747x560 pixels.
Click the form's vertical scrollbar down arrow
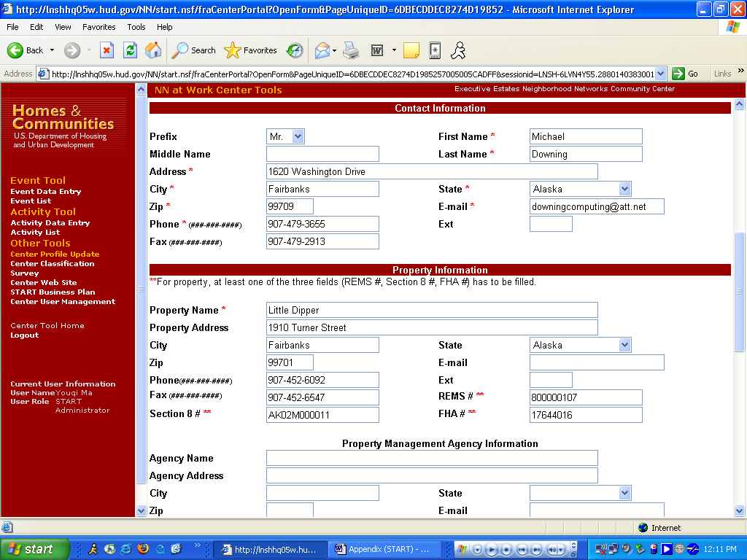pyautogui.click(x=738, y=511)
